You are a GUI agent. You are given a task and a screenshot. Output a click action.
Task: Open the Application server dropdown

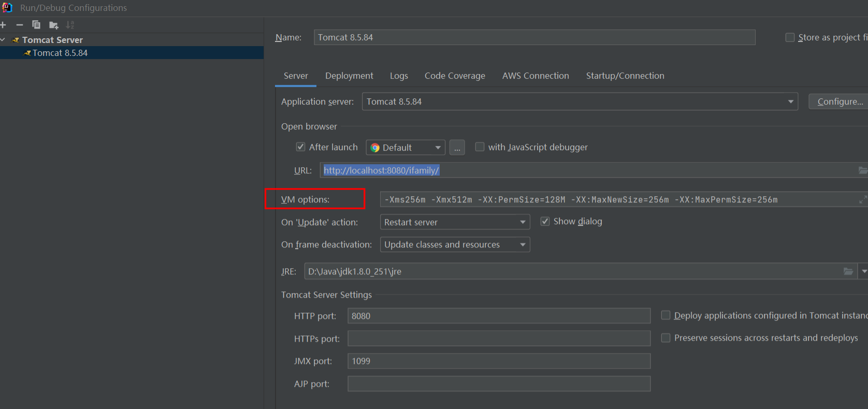[x=790, y=101]
